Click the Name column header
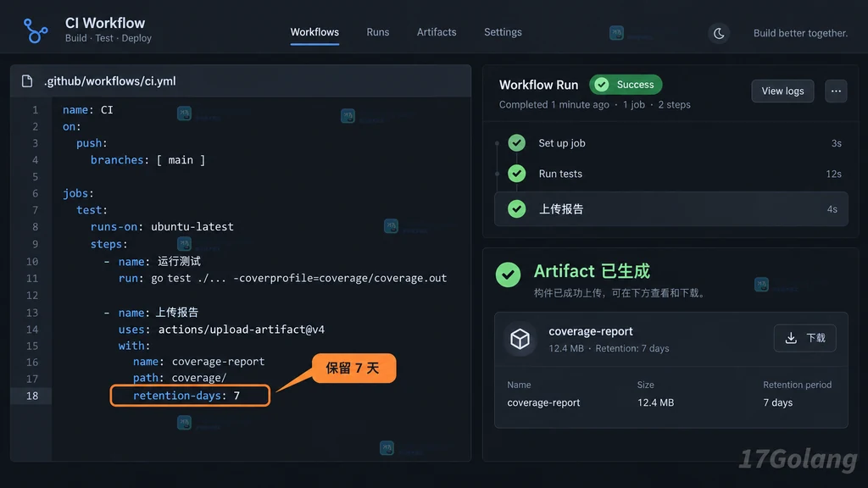868x488 pixels. 519,385
